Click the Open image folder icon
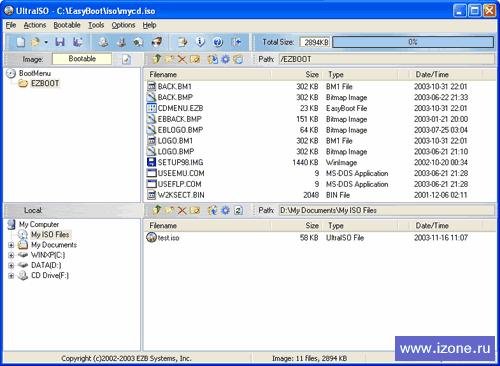This screenshot has width=500, height=366. 35,42
